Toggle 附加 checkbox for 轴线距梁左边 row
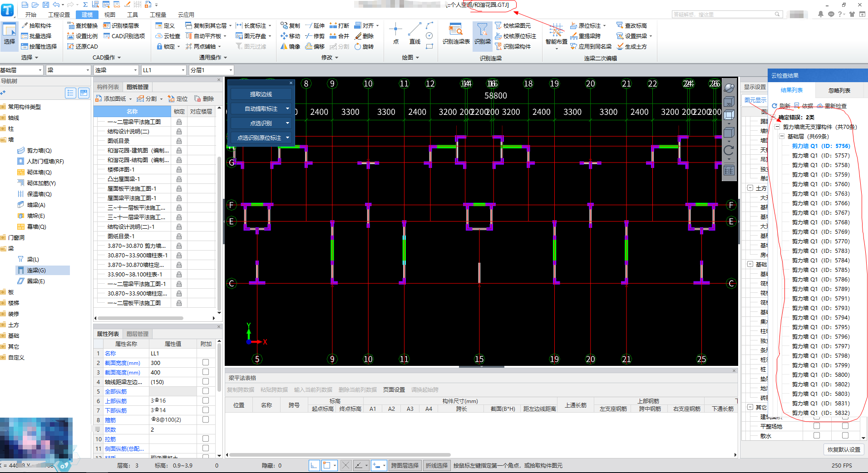This screenshot has width=868, height=473. 206,381
